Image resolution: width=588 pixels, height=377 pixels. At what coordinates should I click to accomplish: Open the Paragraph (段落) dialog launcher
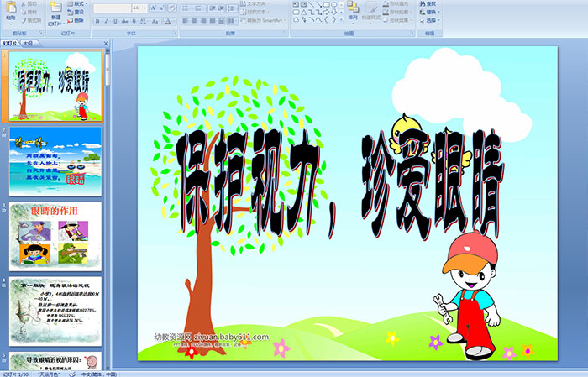286,34
